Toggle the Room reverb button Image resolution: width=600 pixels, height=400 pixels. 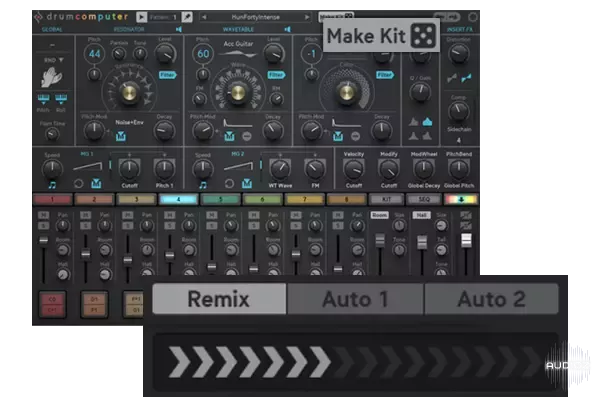(379, 215)
